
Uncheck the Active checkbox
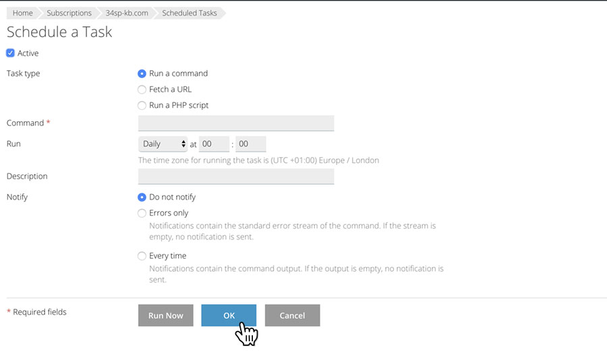[x=10, y=53]
